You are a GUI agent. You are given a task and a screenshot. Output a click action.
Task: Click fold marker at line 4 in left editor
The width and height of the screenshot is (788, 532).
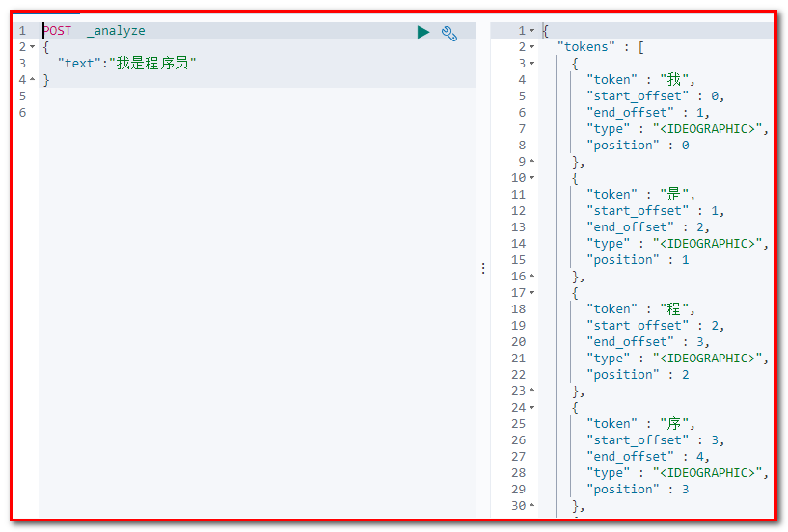point(33,80)
